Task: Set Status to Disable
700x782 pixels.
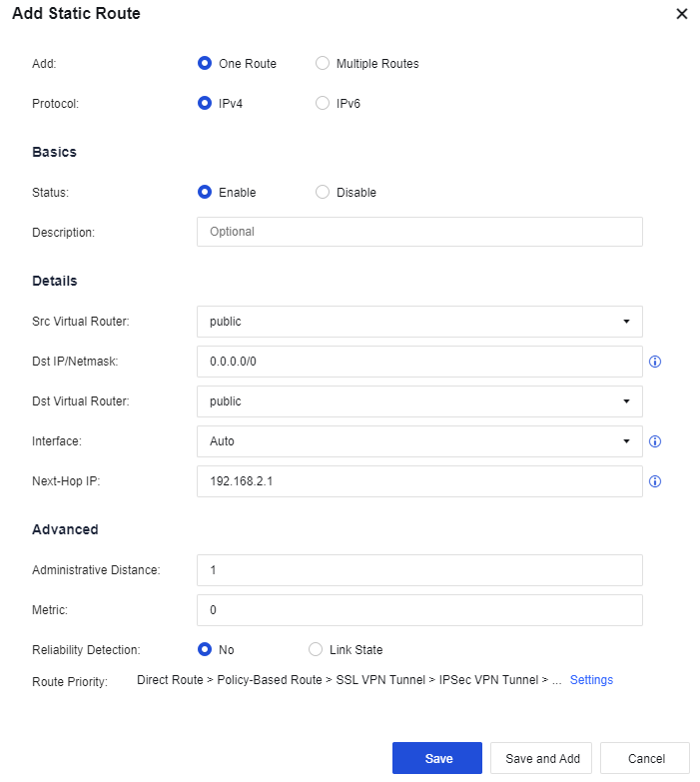Action: [323, 193]
